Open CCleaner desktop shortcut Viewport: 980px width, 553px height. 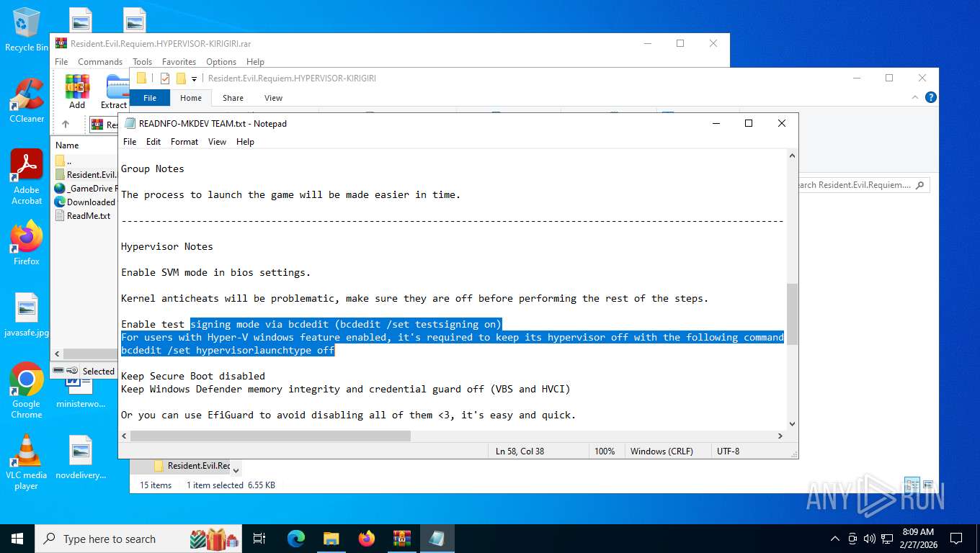[27, 100]
